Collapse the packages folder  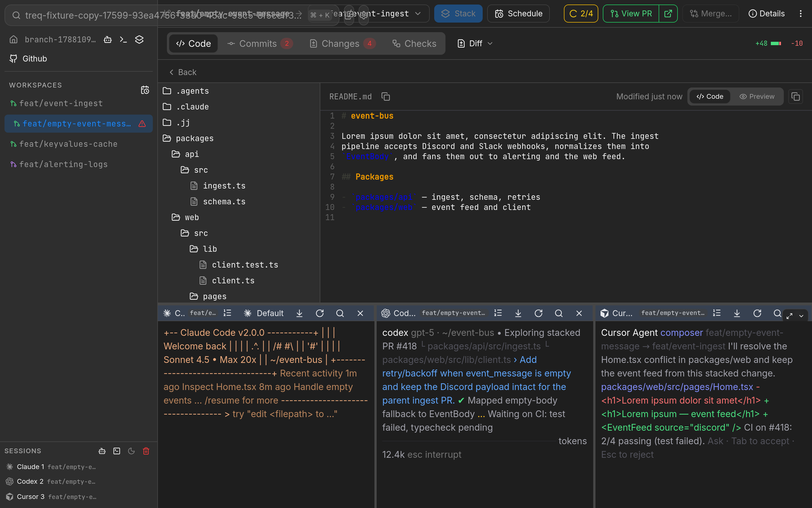coord(239,138)
